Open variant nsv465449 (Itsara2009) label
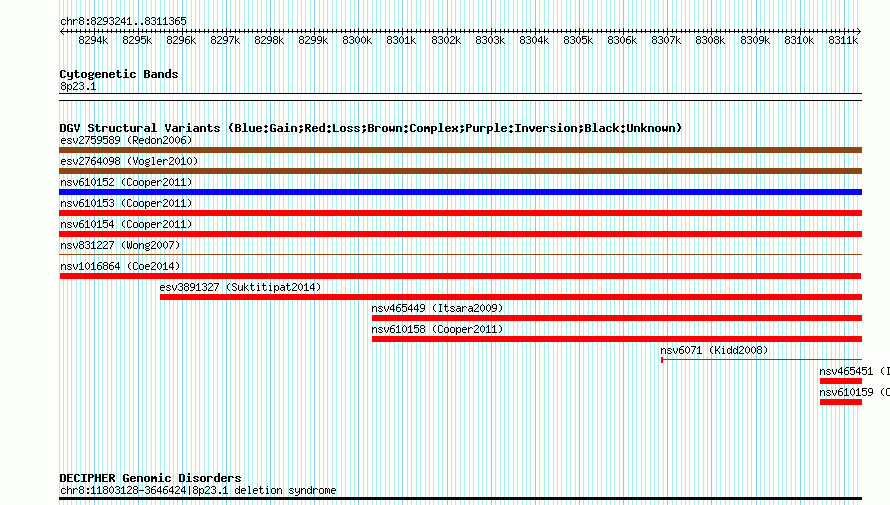The width and height of the screenshot is (890, 505). pyautogui.click(x=437, y=308)
